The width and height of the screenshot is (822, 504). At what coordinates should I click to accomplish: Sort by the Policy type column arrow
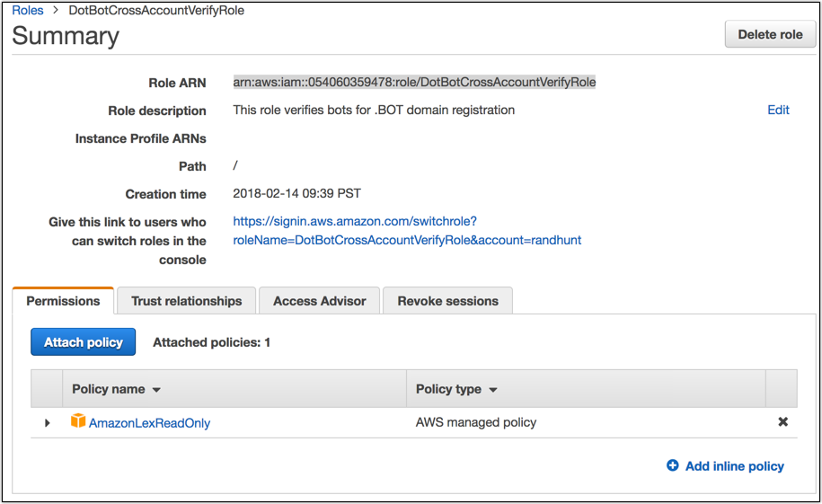[493, 390]
